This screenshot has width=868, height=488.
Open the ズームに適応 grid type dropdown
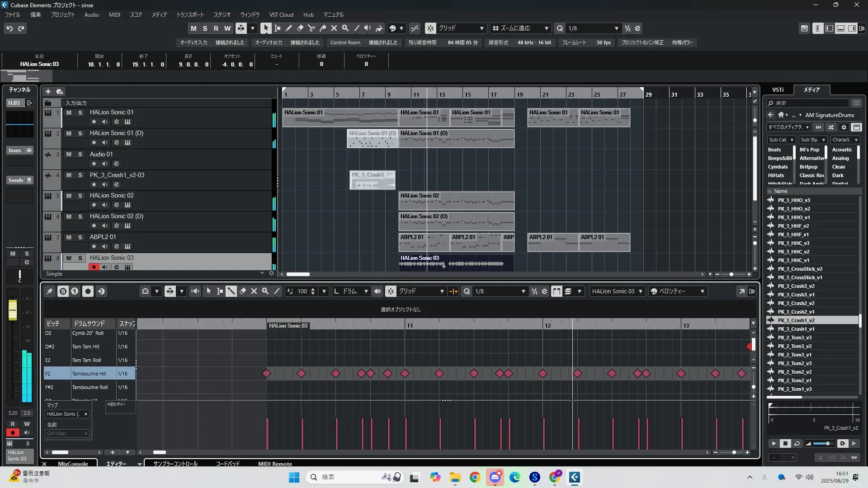546,28
